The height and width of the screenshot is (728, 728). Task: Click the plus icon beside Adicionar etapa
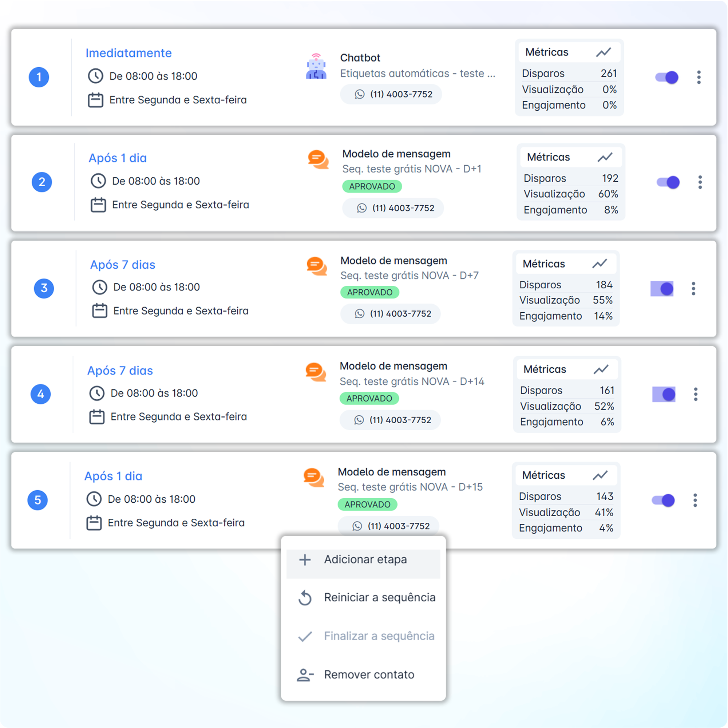305,560
